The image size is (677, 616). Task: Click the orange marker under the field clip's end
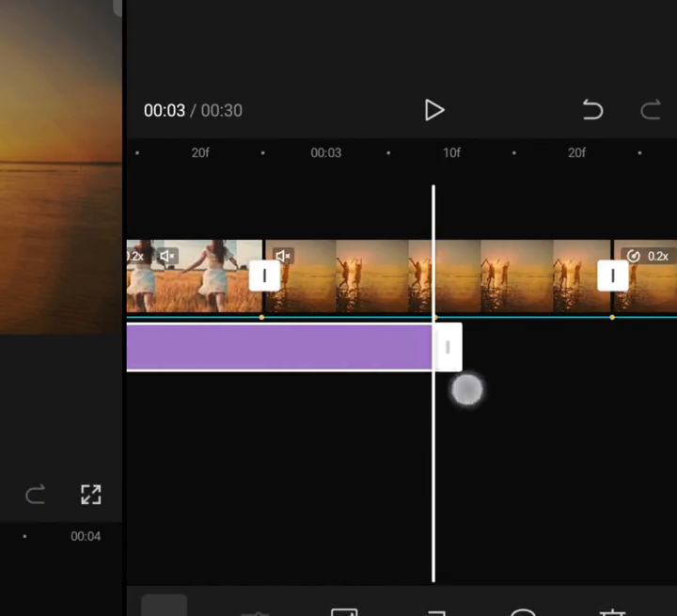tap(261, 318)
